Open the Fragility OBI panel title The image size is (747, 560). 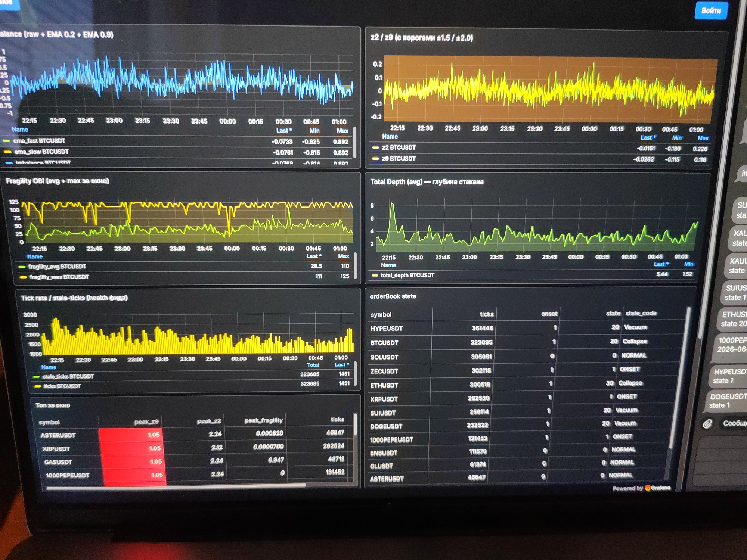point(58,181)
